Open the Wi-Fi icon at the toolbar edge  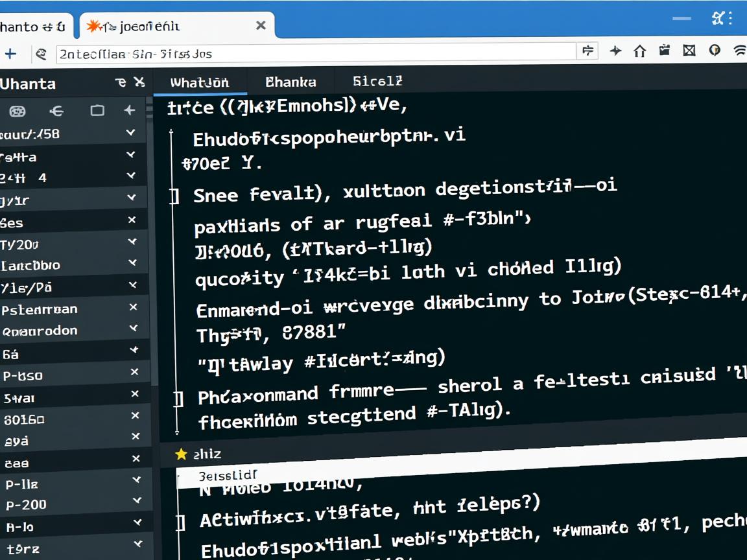pos(740,50)
